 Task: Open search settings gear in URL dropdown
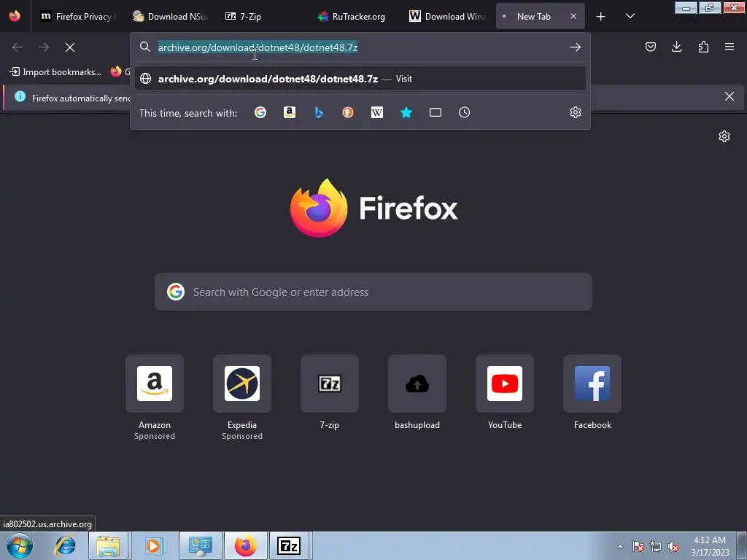(576, 112)
